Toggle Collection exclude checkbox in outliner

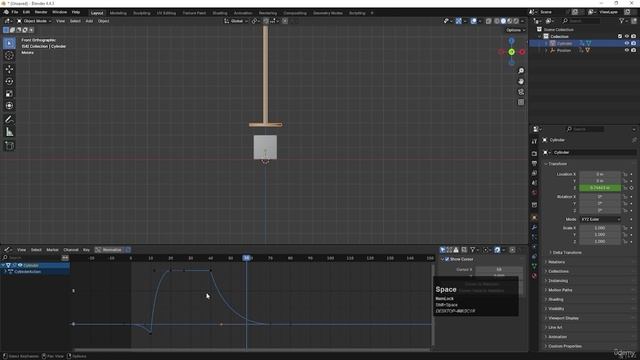point(620,36)
